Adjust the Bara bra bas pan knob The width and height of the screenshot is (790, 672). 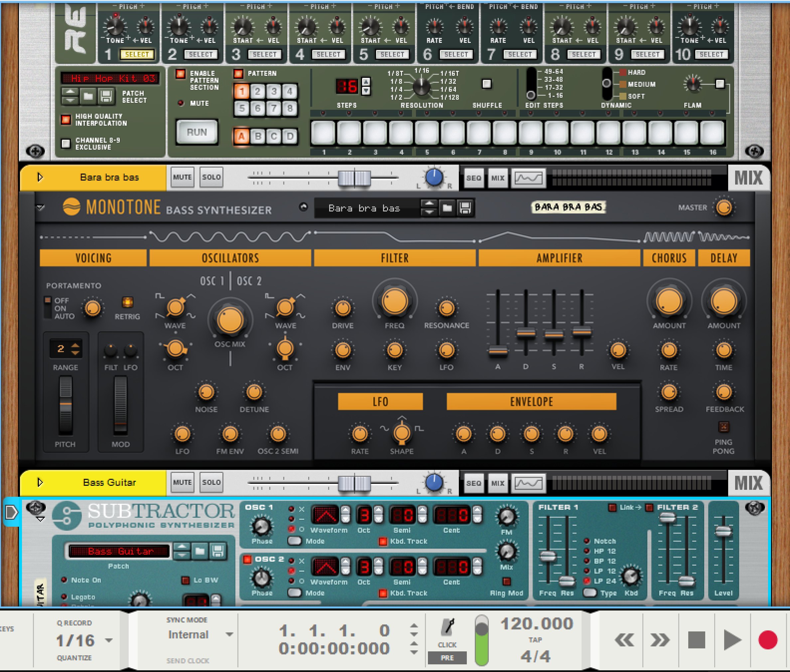[434, 177]
